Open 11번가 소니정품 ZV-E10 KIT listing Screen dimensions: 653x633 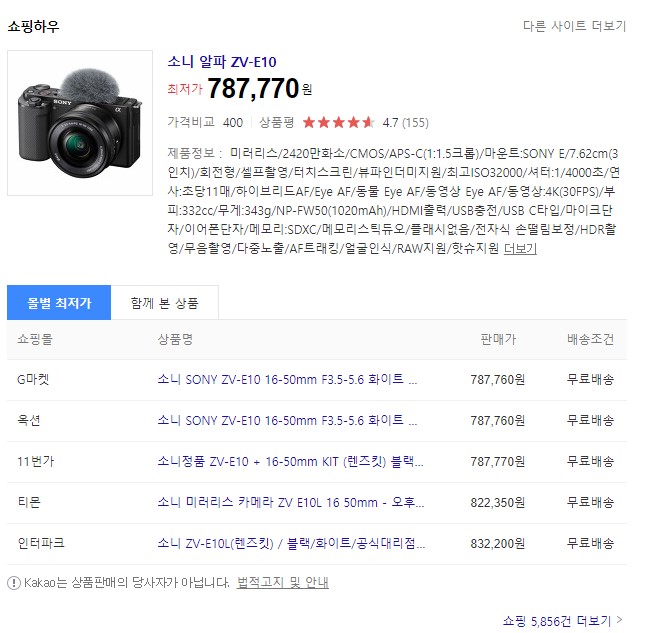click(290, 461)
